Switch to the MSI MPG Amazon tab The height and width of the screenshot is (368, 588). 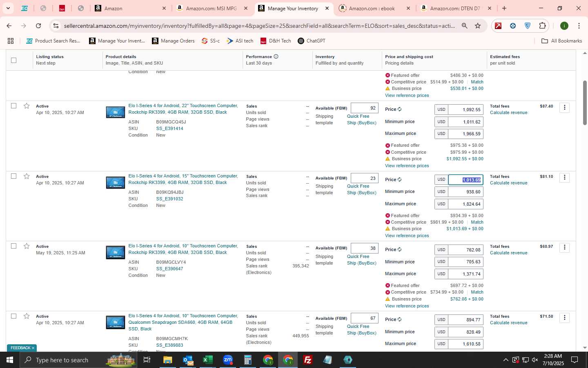[212, 8]
